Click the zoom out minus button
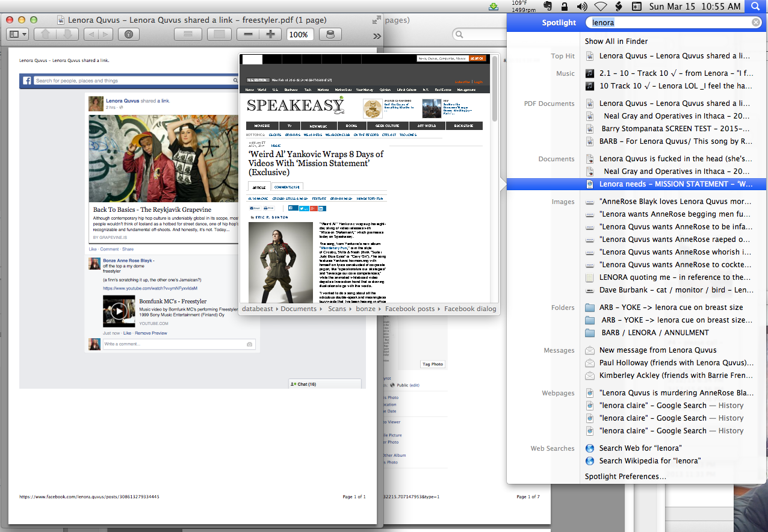Image resolution: width=768 pixels, height=532 pixels. (x=247, y=35)
